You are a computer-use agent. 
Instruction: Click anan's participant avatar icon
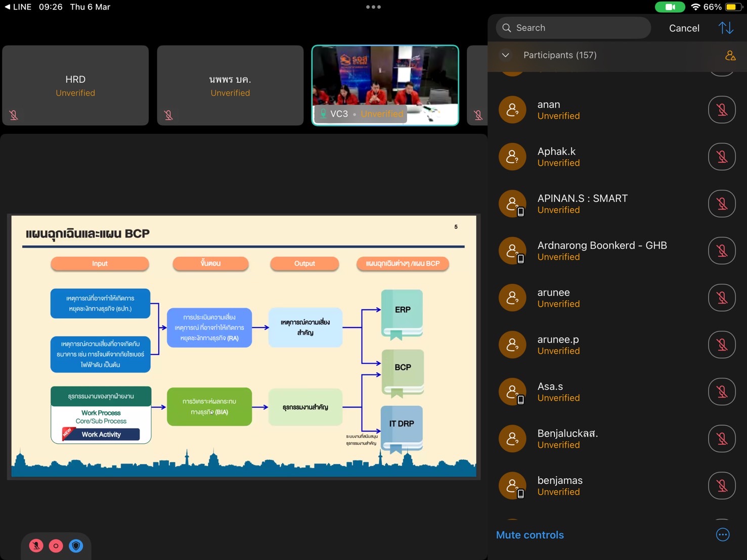[512, 110]
